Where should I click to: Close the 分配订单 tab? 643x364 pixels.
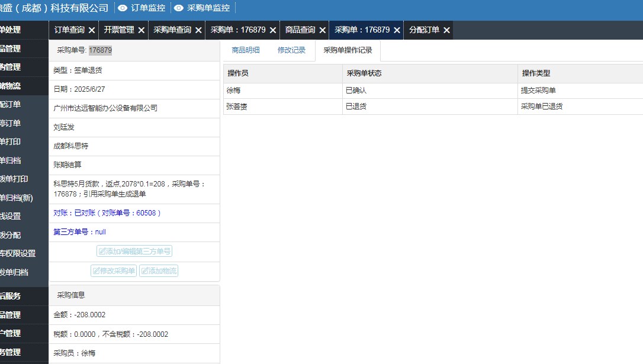tap(447, 30)
